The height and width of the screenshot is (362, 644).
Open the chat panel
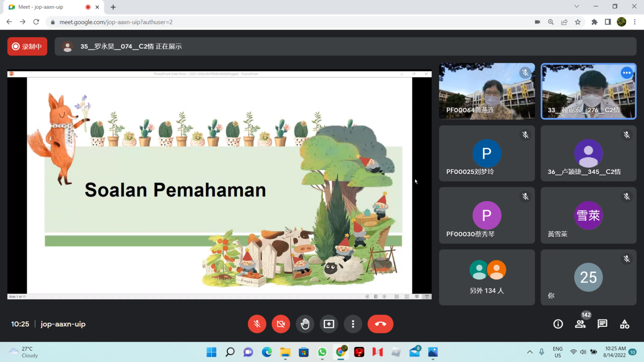tap(602, 324)
